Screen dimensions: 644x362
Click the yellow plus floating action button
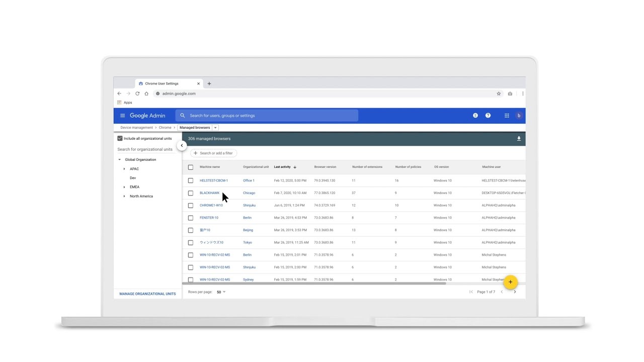pos(510,282)
